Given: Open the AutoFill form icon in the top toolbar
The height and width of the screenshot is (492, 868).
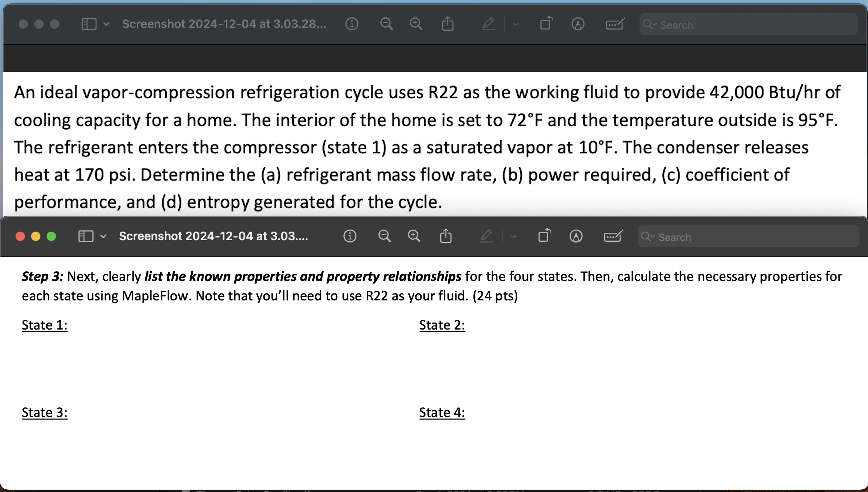Looking at the screenshot, I should point(614,24).
